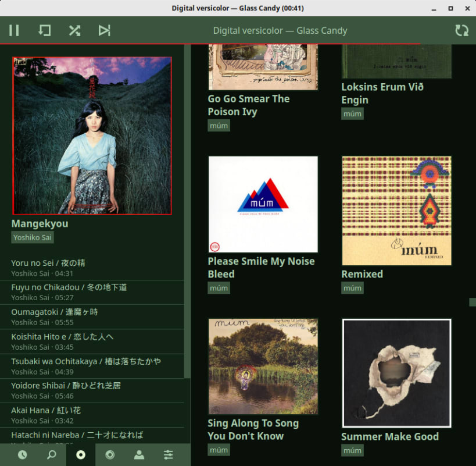This screenshot has width=476, height=466.
Task: Click the refresh library icon
Action: click(461, 30)
